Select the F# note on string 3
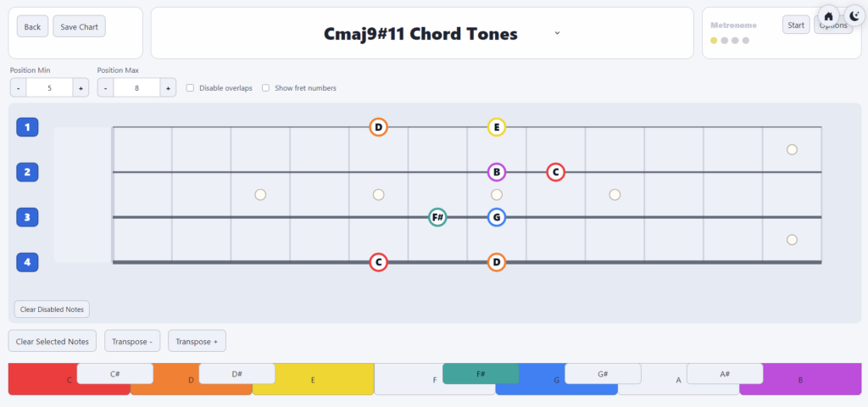This screenshot has width=868, height=407. point(437,217)
